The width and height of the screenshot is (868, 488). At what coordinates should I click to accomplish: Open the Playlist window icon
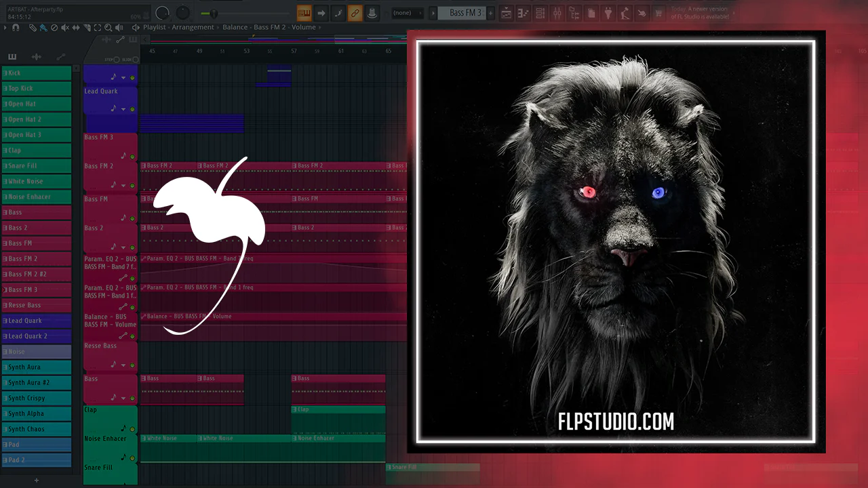click(x=506, y=13)
